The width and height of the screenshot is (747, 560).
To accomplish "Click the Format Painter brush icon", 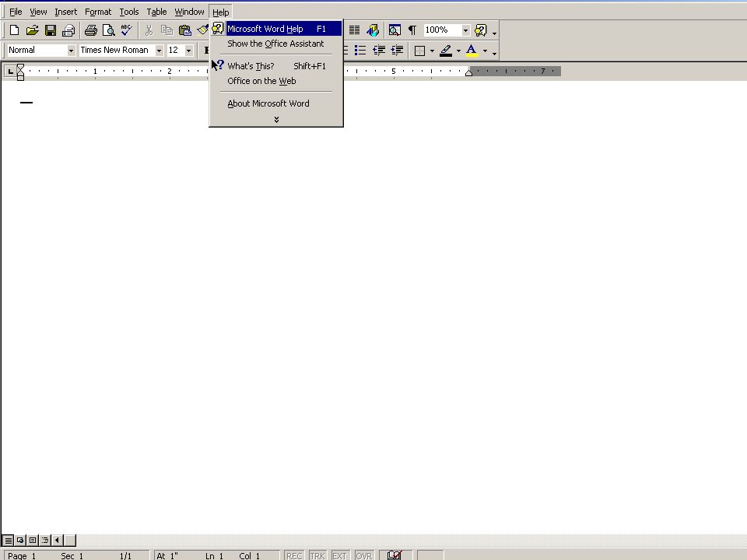I will (x=202, y=30).
